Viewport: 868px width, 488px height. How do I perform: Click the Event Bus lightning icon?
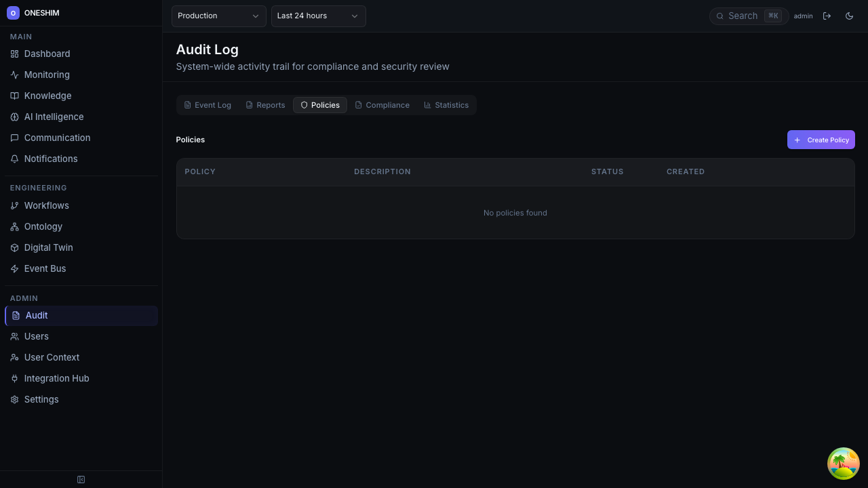click(14, 269)
